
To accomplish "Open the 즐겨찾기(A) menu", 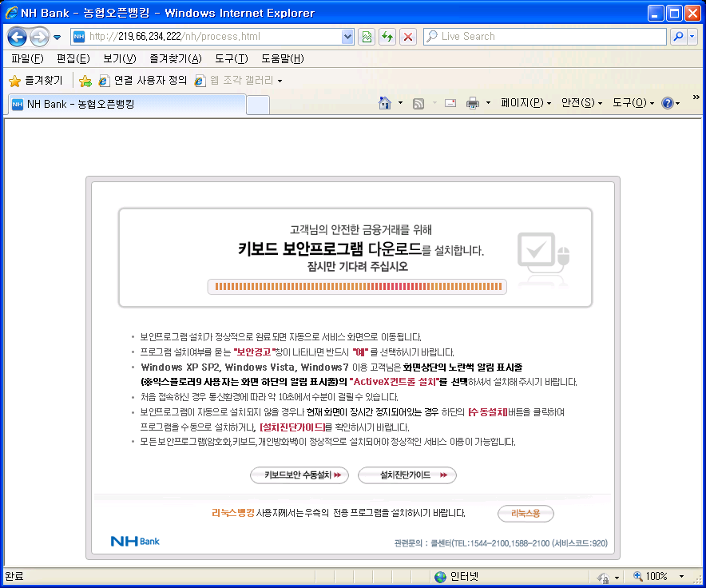I will (x=176, y=58).
